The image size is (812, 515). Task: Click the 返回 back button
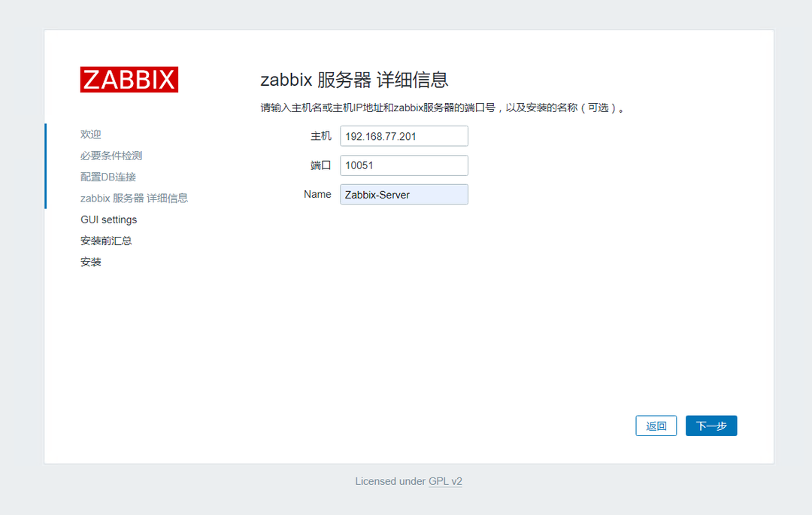[656, 426]
